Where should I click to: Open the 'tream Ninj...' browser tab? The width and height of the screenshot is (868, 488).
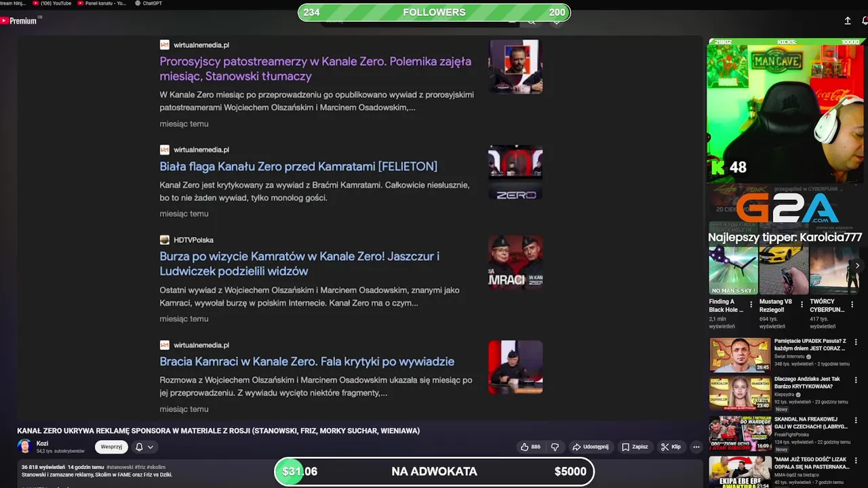point(14,3)
